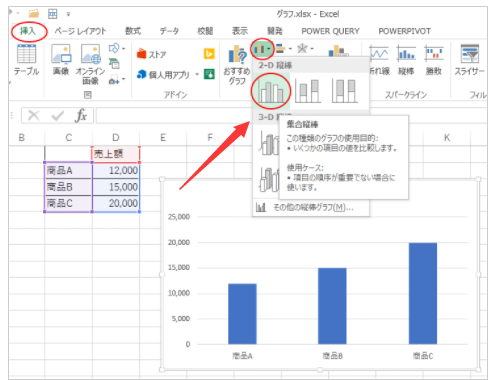
Task: Choose the 100% stacked column chart option
Action: pos(345,91)
